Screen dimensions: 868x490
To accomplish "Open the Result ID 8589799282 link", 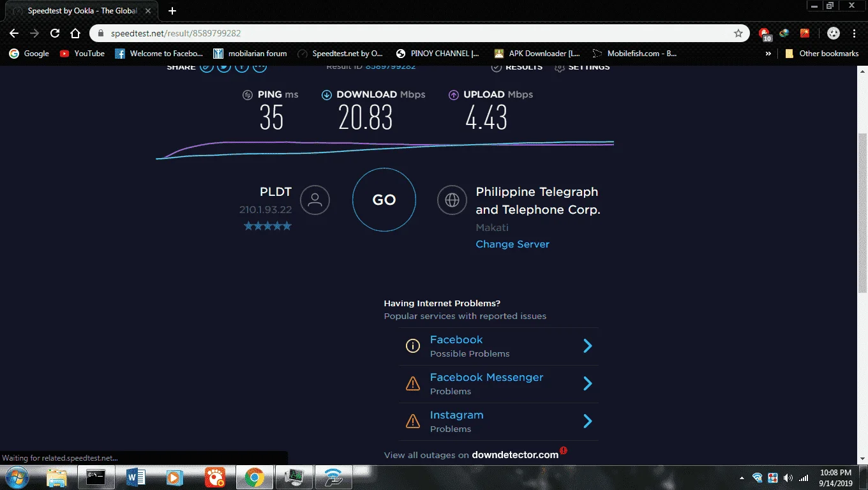I will tap(391, 67).
